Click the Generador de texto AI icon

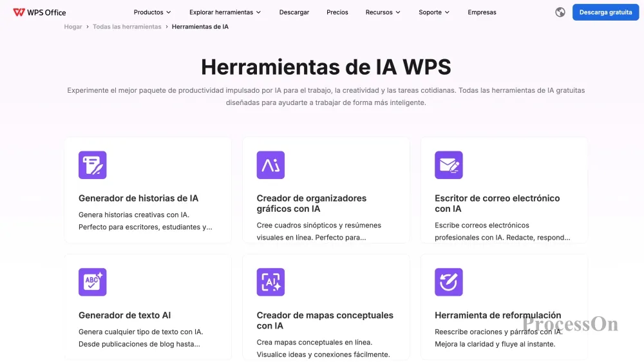(92, 282)
